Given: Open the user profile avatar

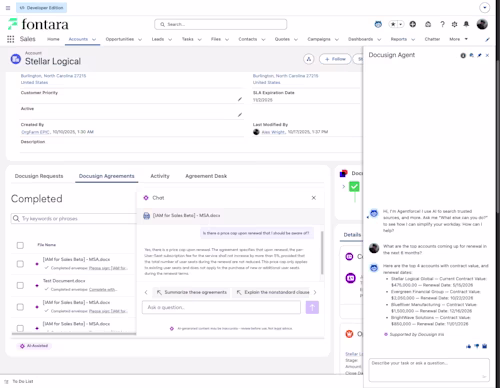Looking at the screenshot, I should [482, 24].
